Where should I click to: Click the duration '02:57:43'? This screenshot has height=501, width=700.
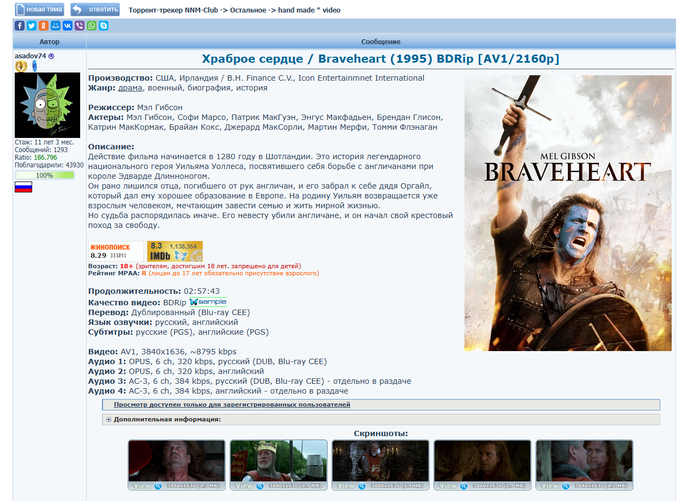click(x=202, y=291)
